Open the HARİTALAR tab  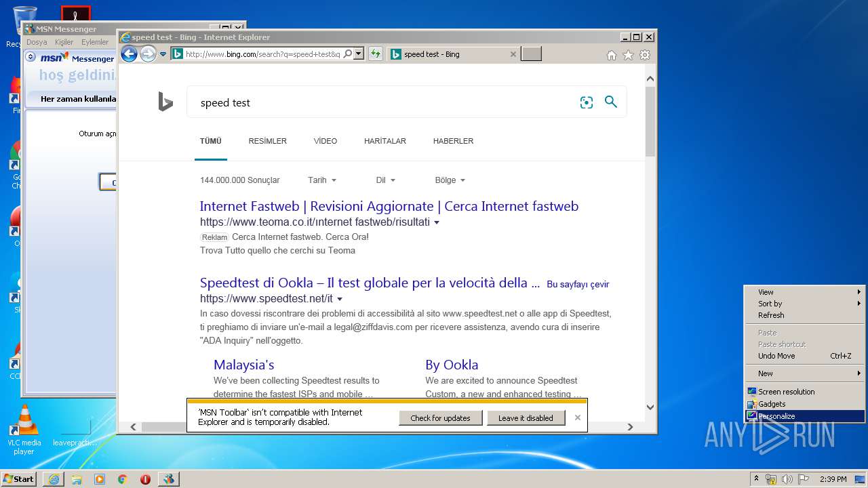tap(385, 141)
